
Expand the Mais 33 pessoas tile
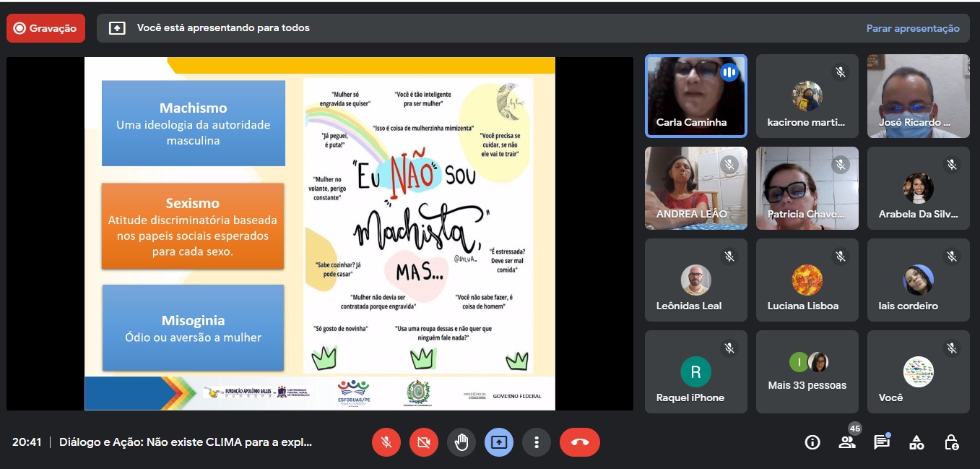point(807,371)
